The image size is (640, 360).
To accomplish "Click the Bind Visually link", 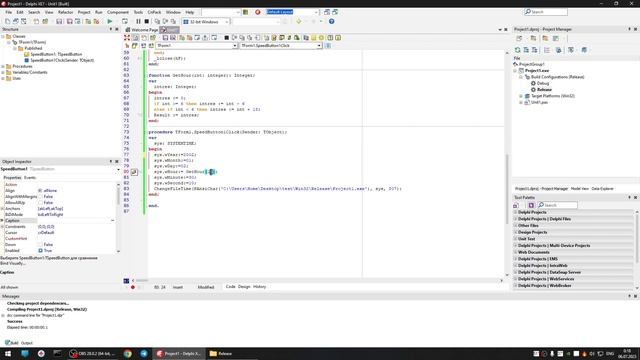I will (x=13, y=263).
